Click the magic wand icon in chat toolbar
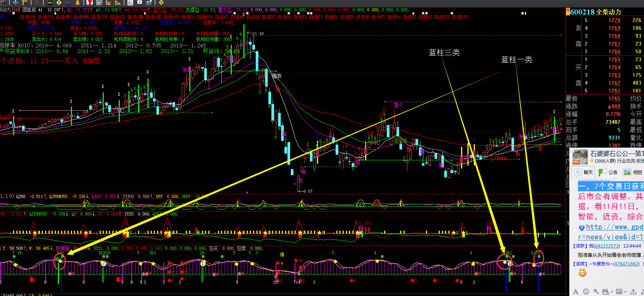Viewport: 644px width, 296px height. [x=596, y=292]
